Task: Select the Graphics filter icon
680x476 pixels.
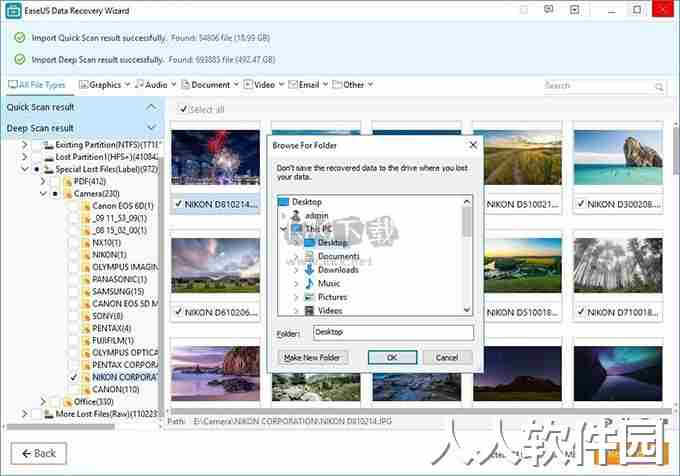Action: click(83, 85)
